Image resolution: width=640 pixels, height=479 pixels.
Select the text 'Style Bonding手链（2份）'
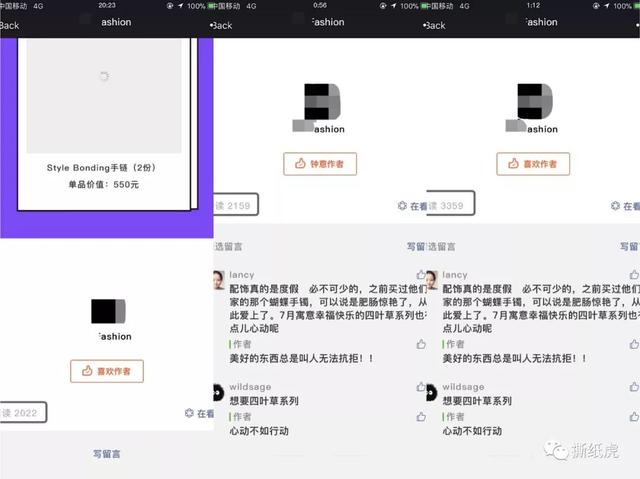click(x=101, y=168)
